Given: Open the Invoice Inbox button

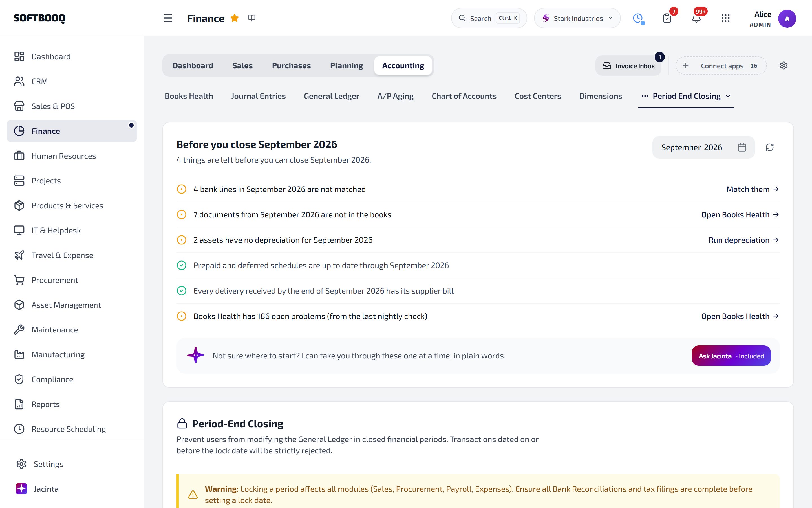Looking at the screenshot, I should (628, 66).
